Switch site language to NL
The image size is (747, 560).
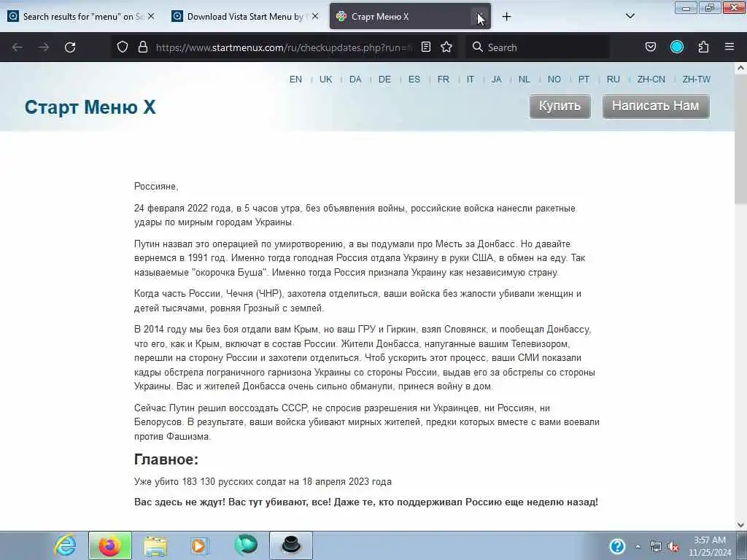524,79
